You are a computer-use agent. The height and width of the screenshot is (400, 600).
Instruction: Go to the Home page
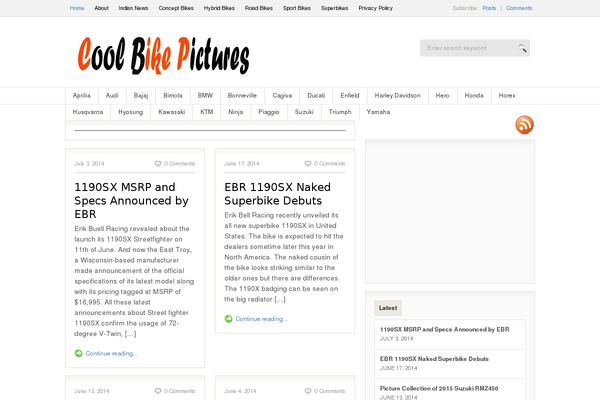(x=77, y=8)
